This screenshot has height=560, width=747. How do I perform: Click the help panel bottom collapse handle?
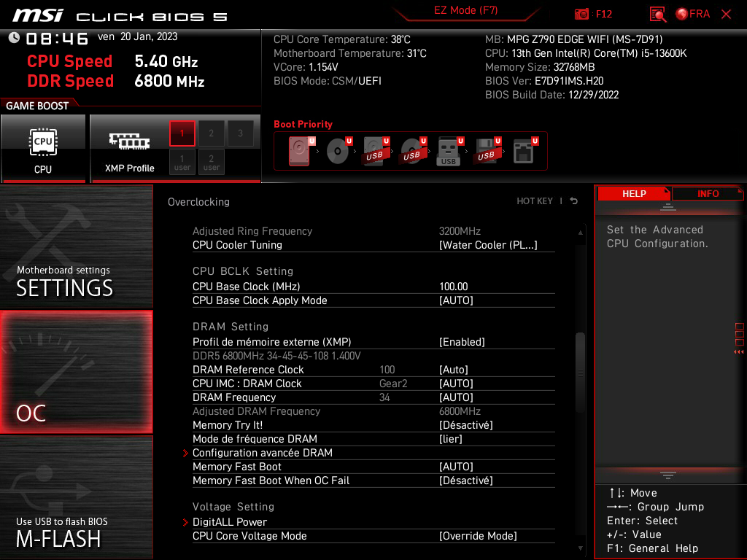coord(668,475)
